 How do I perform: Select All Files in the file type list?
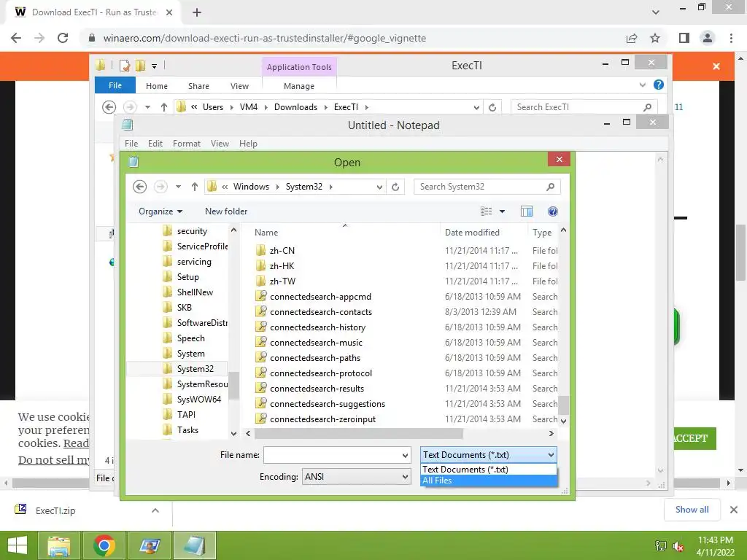(x=488, y=481)
